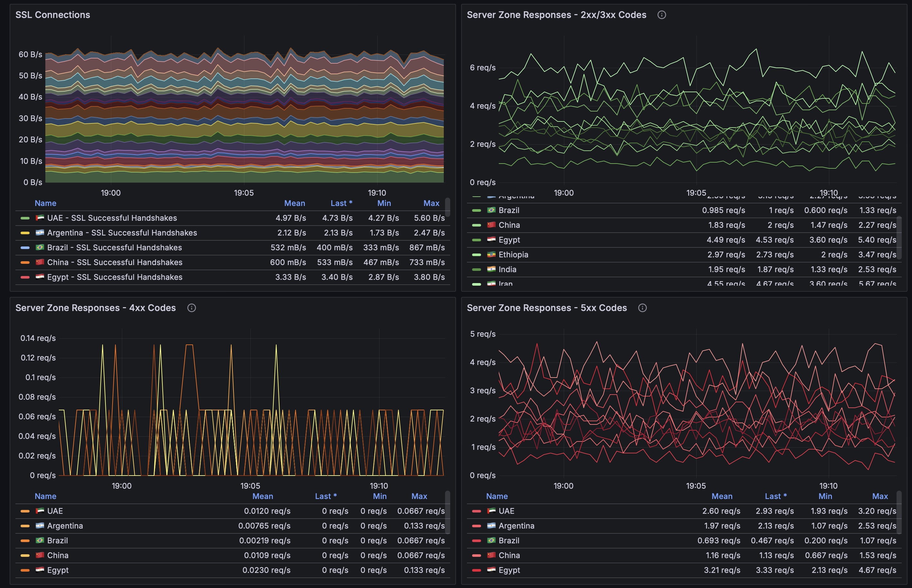Toggle Argentina SSL Successful Handshakes series
The image size is (912, 588).
122,233
